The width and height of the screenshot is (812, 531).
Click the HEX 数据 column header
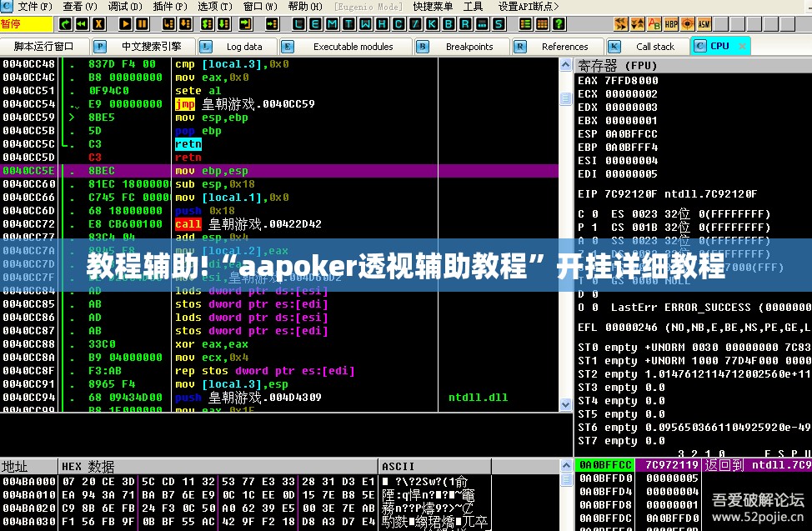point(218,466)
